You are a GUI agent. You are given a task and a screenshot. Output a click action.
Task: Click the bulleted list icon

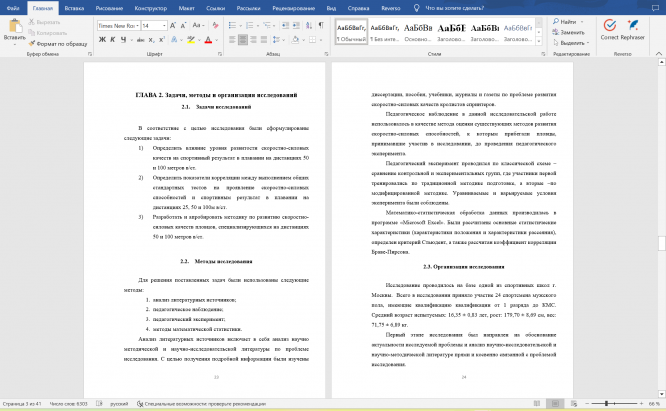[x=232, y=26]
